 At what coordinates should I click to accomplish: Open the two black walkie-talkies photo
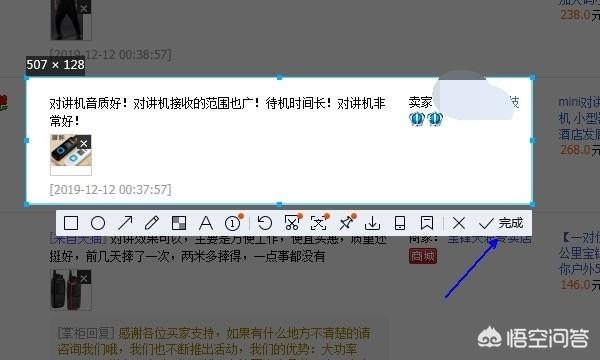click(x=71, y=290)
